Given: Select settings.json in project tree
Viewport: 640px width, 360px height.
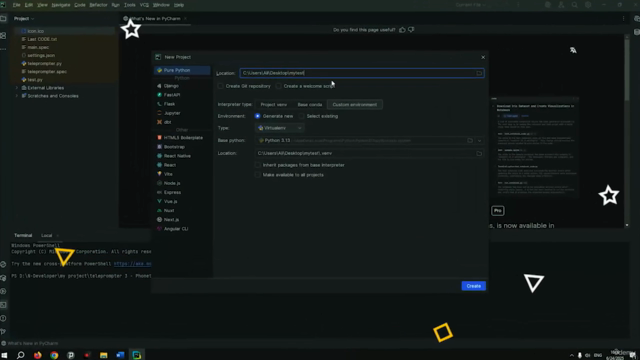Looking at the screenshot, I should [x=41, y=56].
